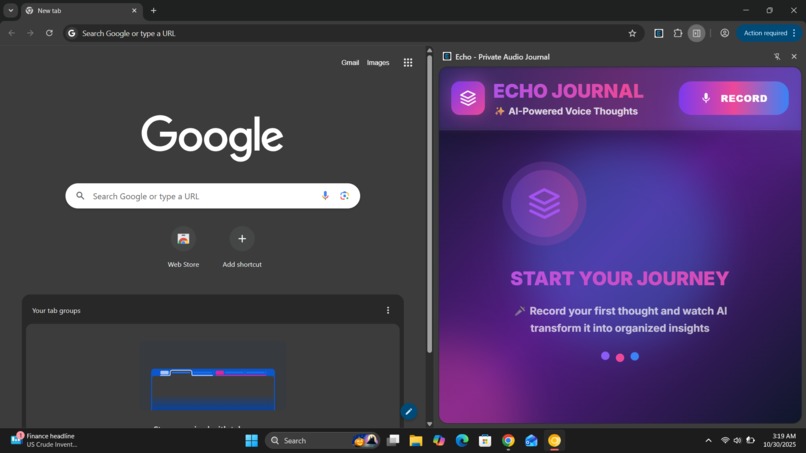The width and height of the screenshot is (806, 453).
Task: Start voice search with microphone icon
Action: [325, 196]
